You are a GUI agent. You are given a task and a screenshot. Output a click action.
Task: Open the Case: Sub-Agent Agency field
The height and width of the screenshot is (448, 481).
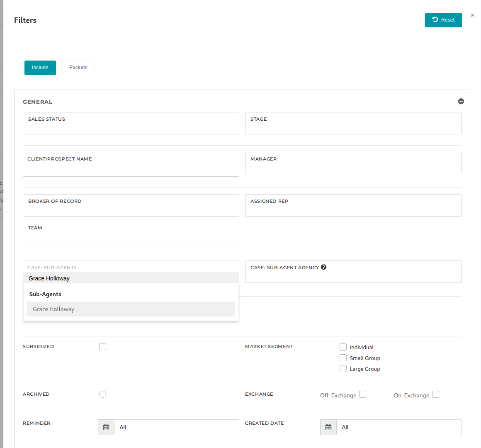353,272
